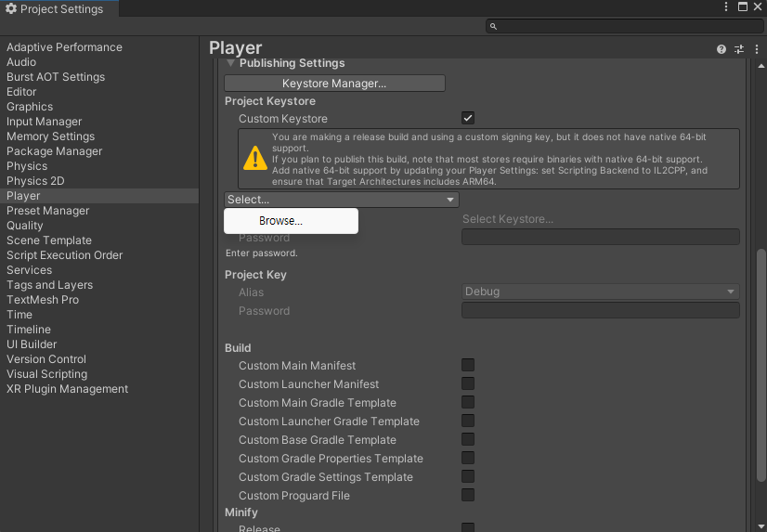Screen dimensions: 767x532
Task: Select Version Control settings
Action: click(46, 359)
